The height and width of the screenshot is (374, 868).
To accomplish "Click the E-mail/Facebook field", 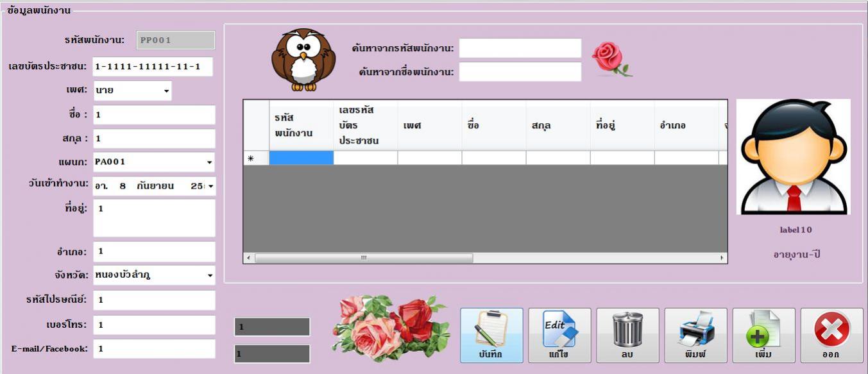I will coord(154,349).
